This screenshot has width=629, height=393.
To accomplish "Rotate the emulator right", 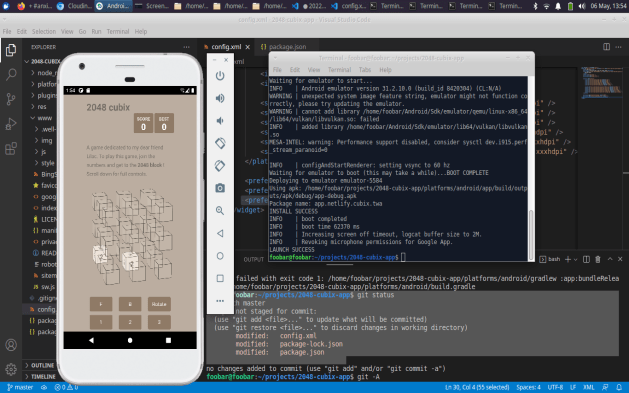I will [x=220, y=166].
